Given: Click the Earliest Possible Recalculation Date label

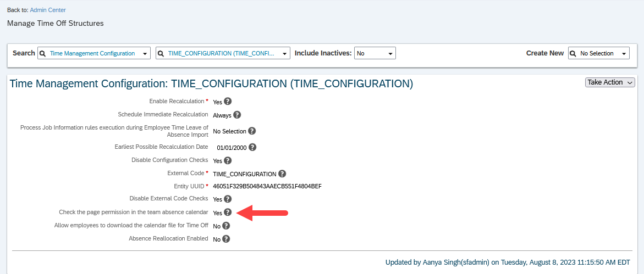Looking at the screenshot, I should coord(161,147).
